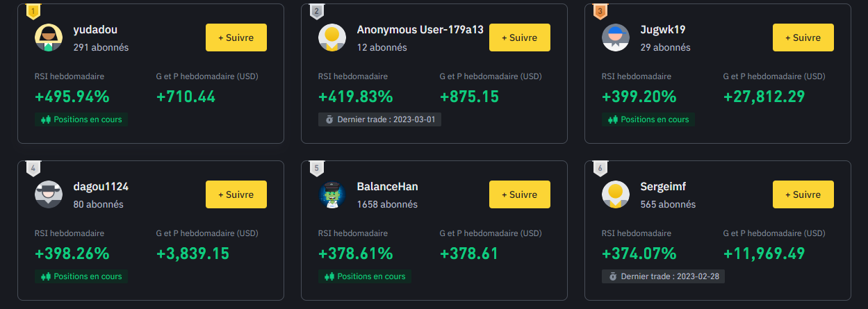The image size is (868, 309).
Task: Open dagou1124's hat avatar icon
Action: click(x=49, y=194)
